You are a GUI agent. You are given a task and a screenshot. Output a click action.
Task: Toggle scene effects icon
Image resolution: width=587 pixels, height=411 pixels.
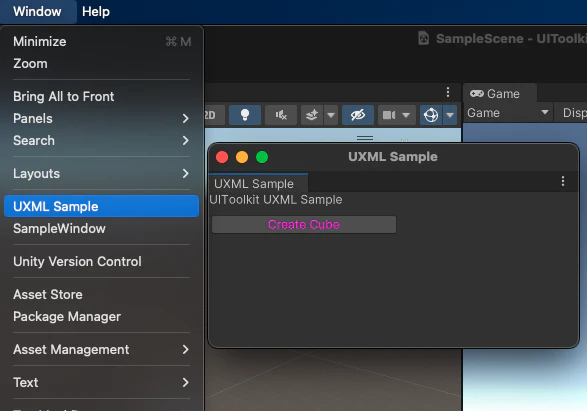coord(312,115)
